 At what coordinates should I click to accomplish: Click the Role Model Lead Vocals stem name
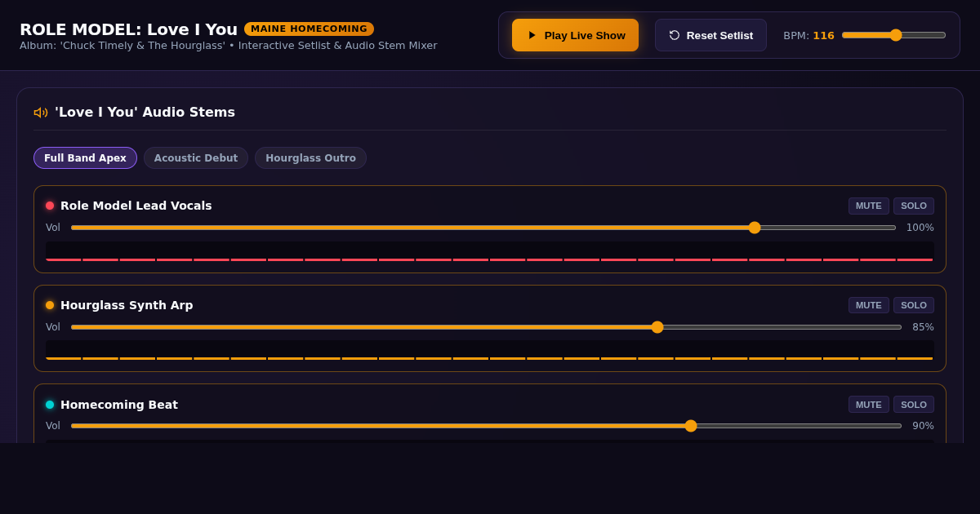click(x=136, y=206)
